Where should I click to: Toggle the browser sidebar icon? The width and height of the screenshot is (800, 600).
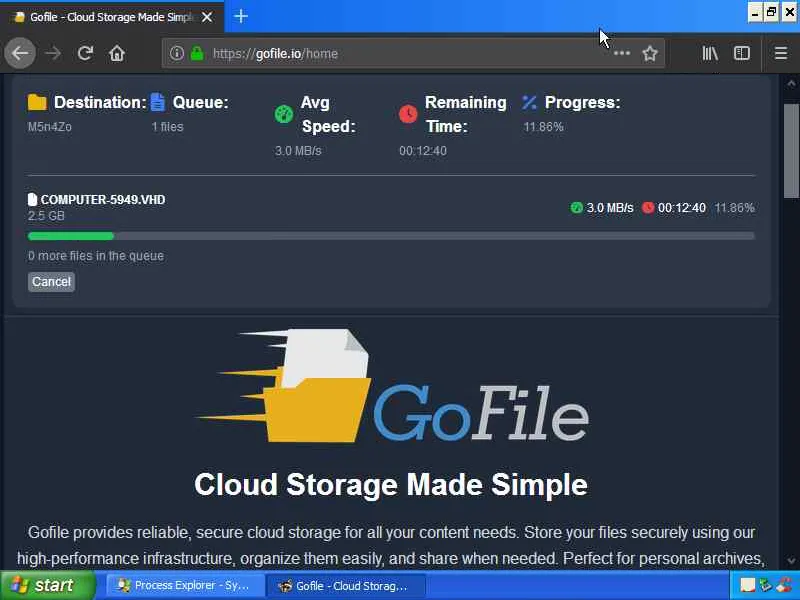pyautogui.click(x=741, y=53)
